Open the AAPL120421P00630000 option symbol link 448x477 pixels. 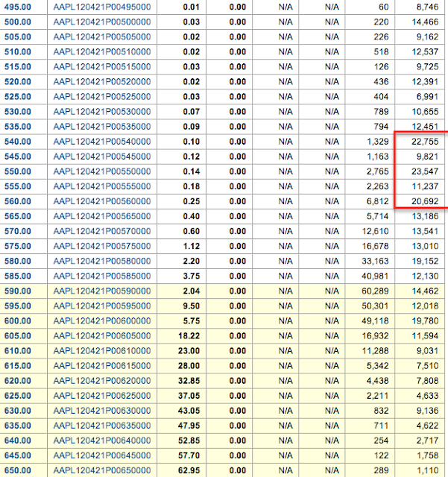(102, 411)
